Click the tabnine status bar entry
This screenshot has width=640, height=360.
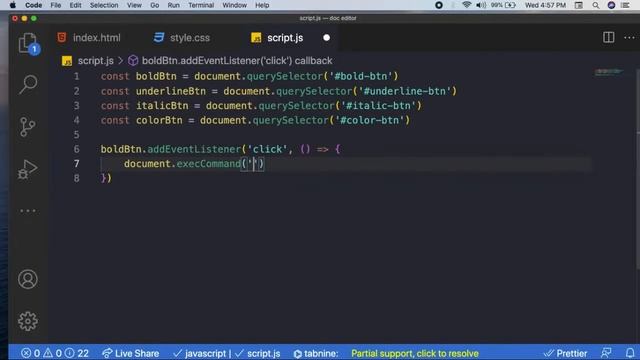coord(316,353)
